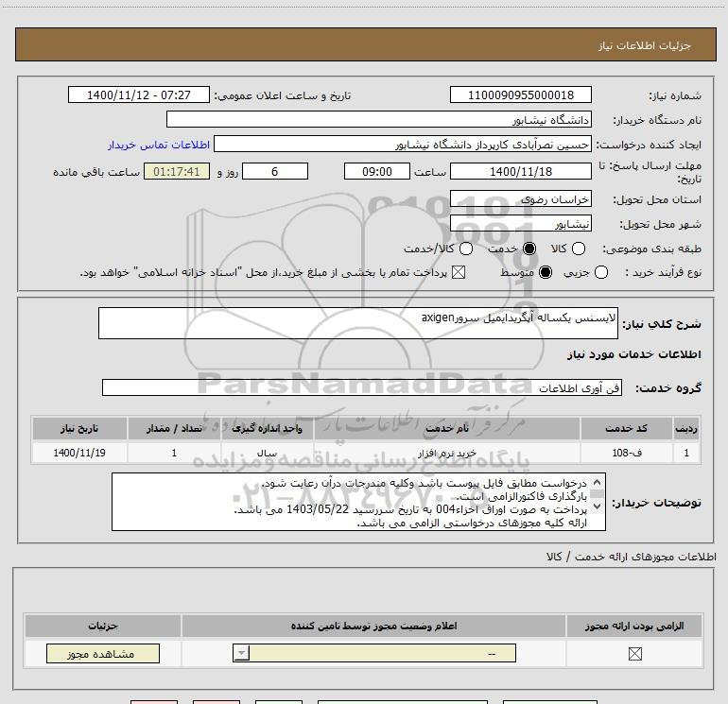
Task: Click the جزئیات column header
Action: tap(103, 626)
